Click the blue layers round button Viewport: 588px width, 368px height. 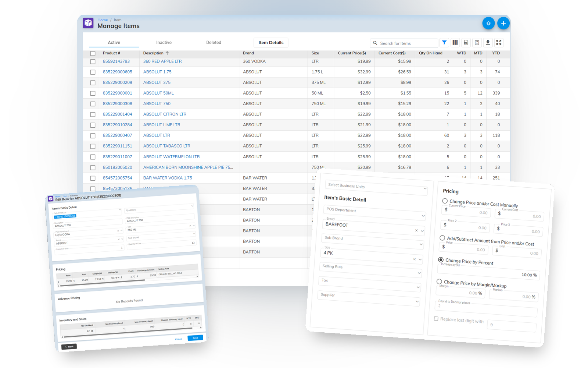click(488, 23)
